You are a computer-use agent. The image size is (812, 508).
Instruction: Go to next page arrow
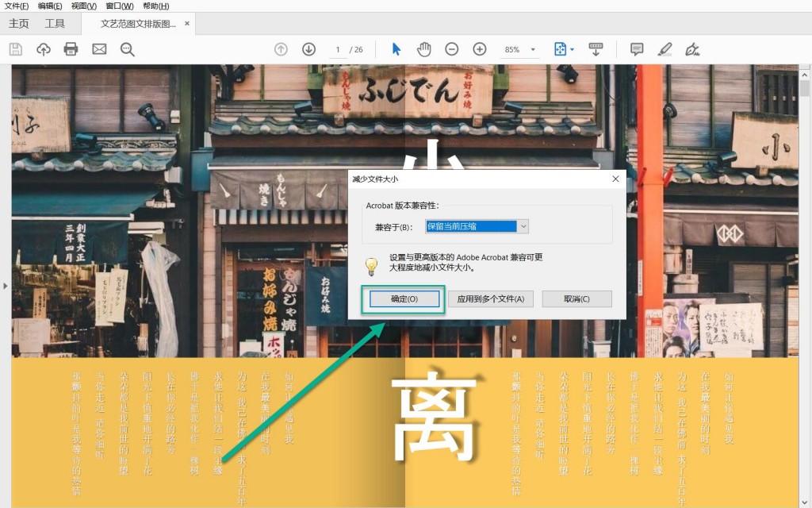point(308,49)
